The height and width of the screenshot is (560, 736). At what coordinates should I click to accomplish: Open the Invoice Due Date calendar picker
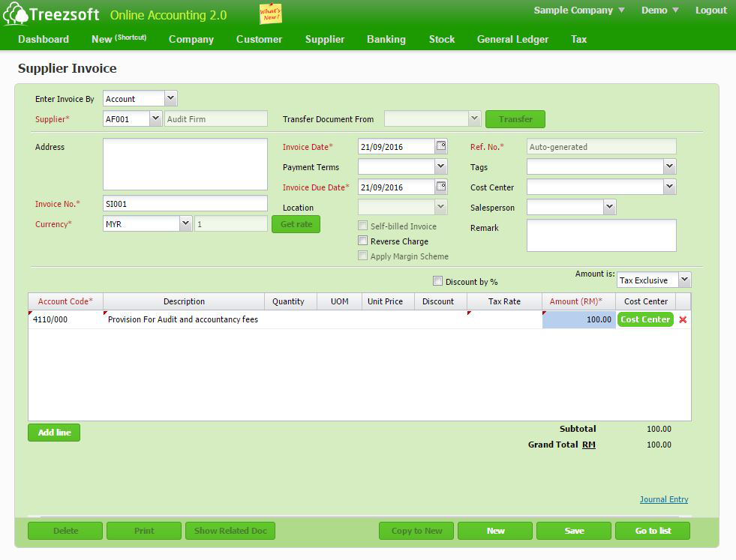(440, 186)
